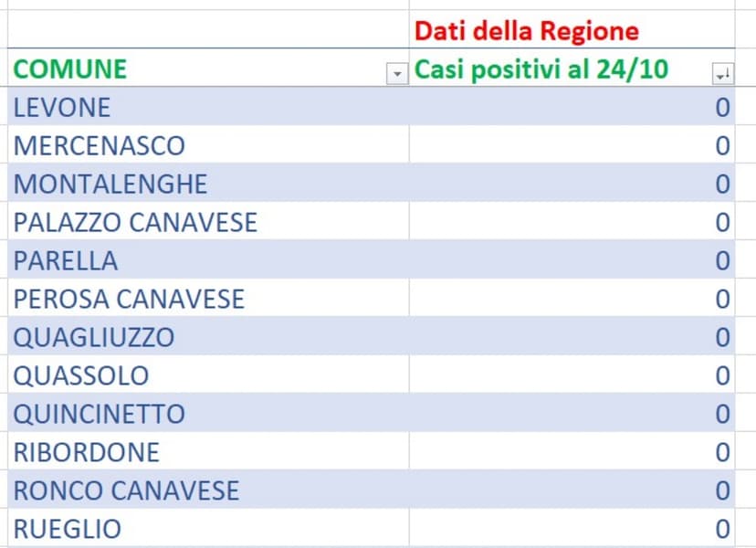756x548 pixels.
Task: Click the Dati della Regione cell
Action: click(527, 30)
